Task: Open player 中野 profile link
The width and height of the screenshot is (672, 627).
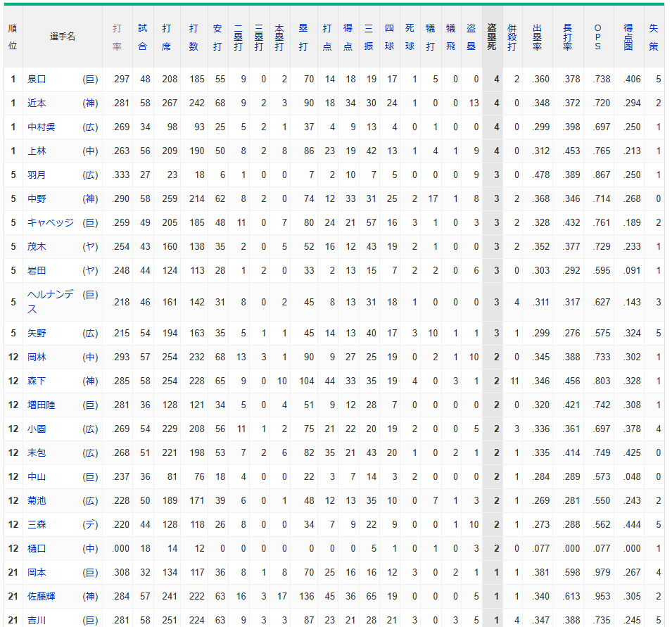Action: tap(37, 199)
